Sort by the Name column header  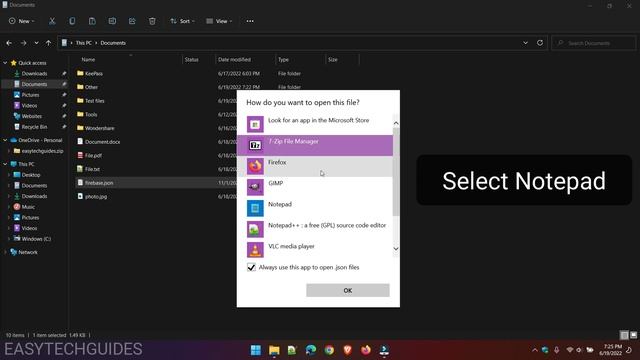[88, 60]
